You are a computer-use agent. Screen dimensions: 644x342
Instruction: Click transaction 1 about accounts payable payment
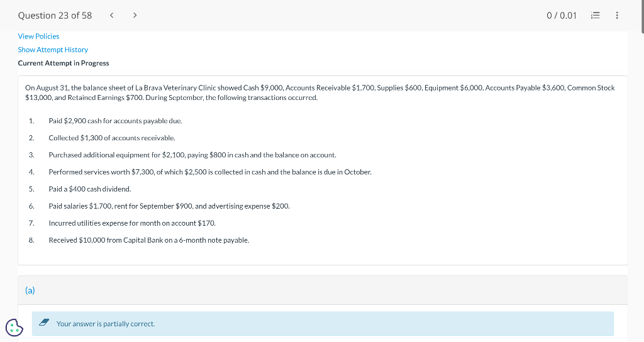[x=116, y=121]
